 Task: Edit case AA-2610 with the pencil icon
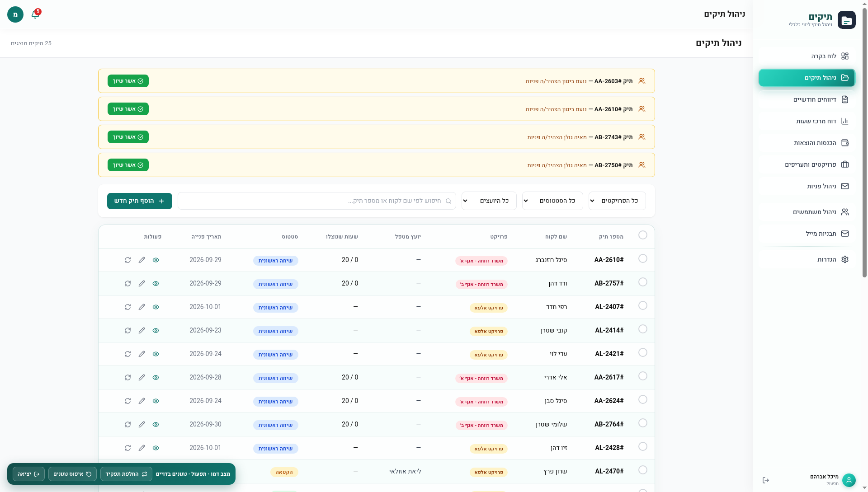pyautogui.click(x=142, y=260)
